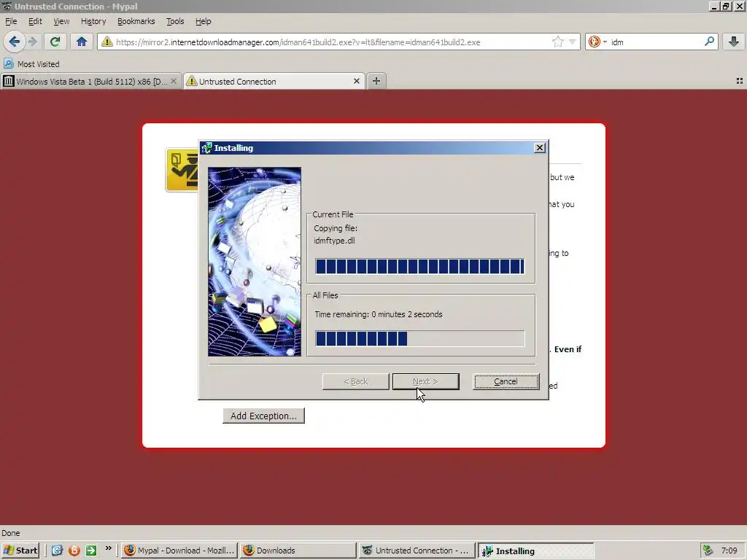Click the Time remaining text
Viewport: 747px width, 560px height.
pos(379,314)
